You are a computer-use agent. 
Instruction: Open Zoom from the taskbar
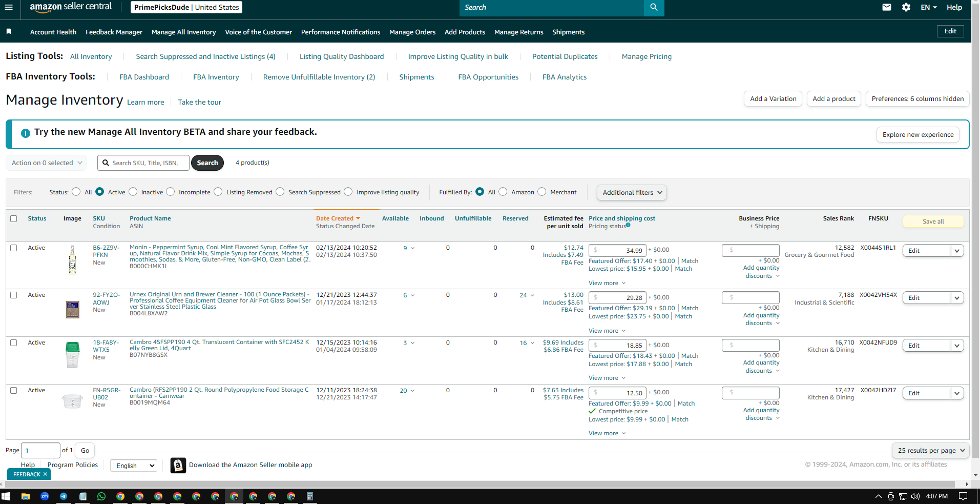(45, 496)
